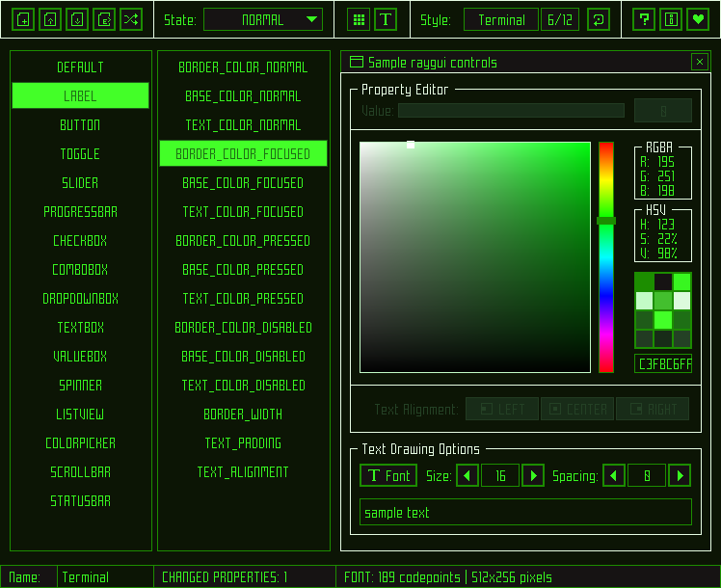Click the Random style shuffle icon
Viewport: 721px width, 588px height.
[132, 19]
